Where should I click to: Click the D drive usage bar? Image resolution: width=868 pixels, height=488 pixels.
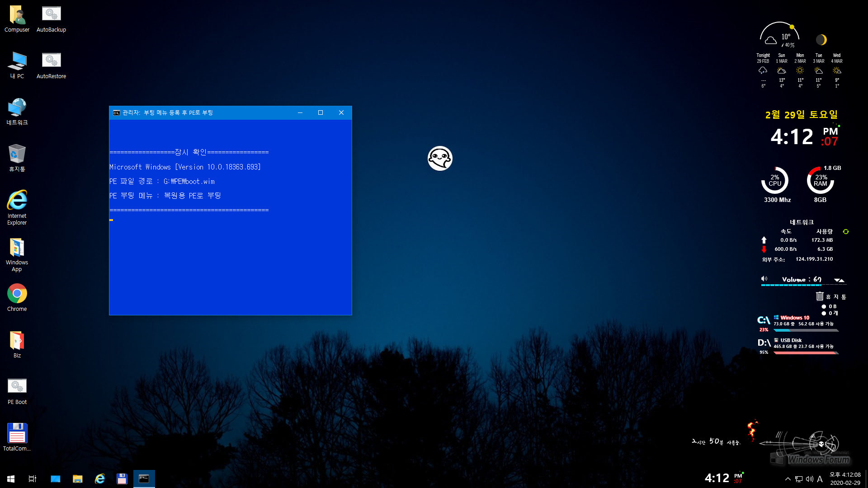tap(806, 353)
